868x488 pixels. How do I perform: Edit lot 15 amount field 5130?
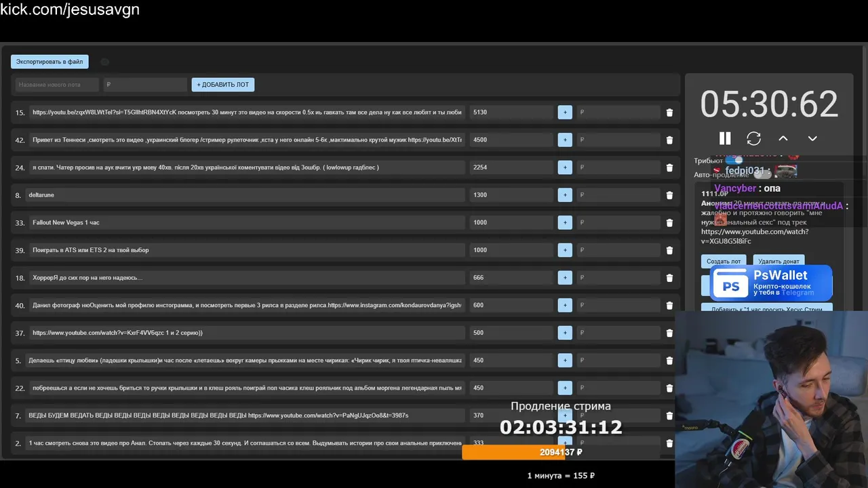pos(511,113)
